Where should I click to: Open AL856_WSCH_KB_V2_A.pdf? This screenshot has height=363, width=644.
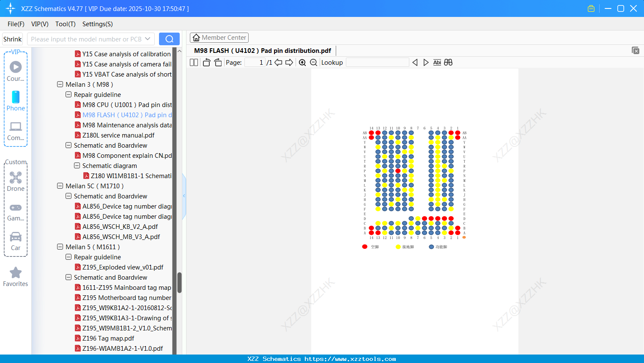tap(116, 227)
